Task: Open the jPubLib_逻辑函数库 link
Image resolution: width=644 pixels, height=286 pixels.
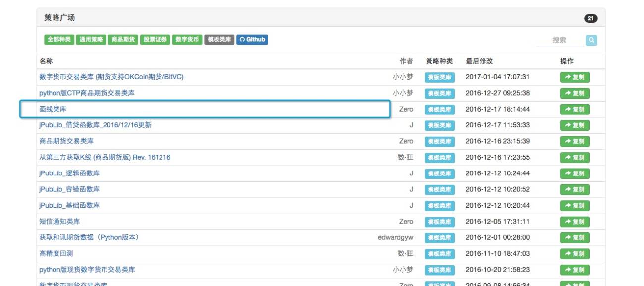Action: point(69,173)
